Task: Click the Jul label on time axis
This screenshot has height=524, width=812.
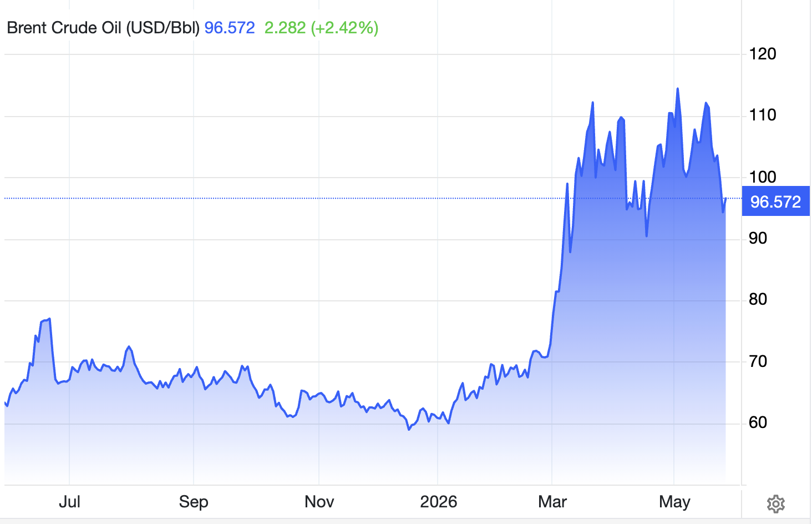Action: pos(69,502)
